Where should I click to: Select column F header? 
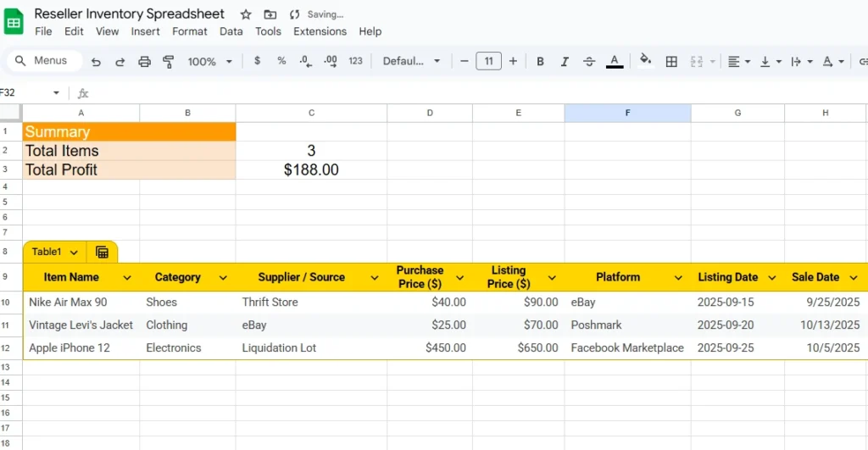tap(628, 113)
